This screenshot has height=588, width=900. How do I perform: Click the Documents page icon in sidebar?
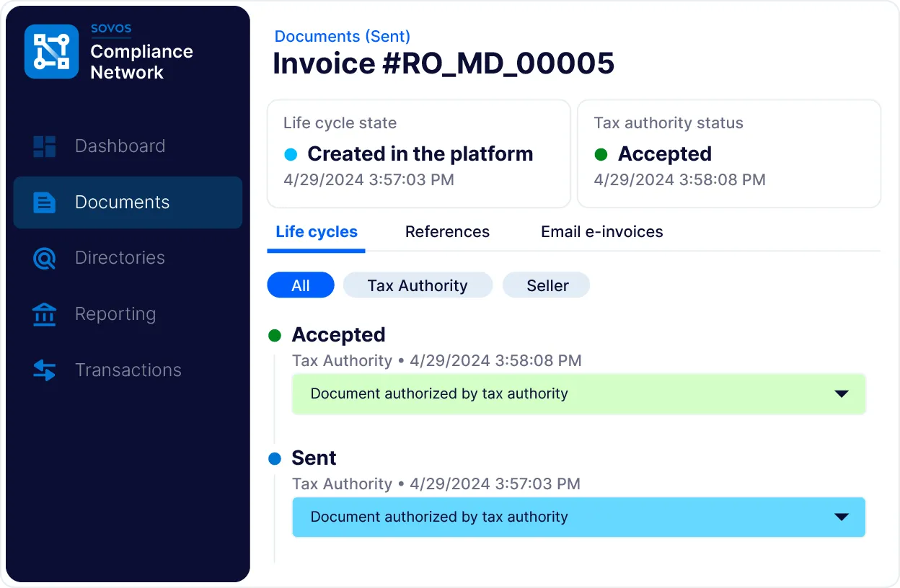(45, 202)
